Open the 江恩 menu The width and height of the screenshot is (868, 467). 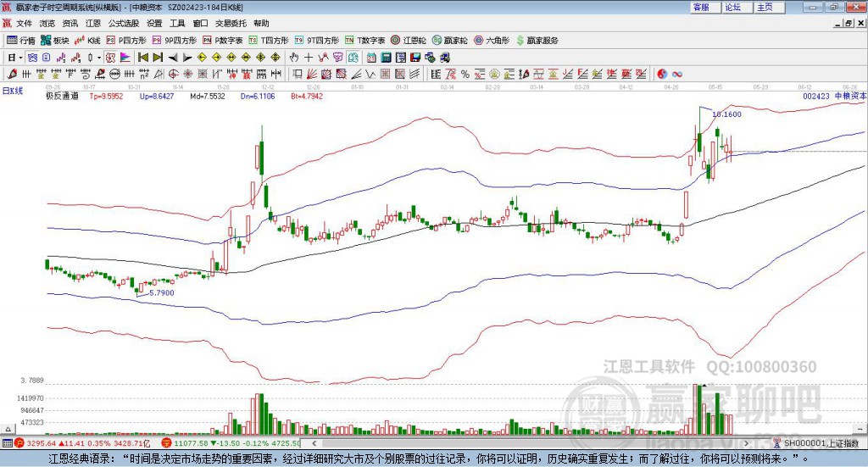pyautogui.click(x=93, y=23)
